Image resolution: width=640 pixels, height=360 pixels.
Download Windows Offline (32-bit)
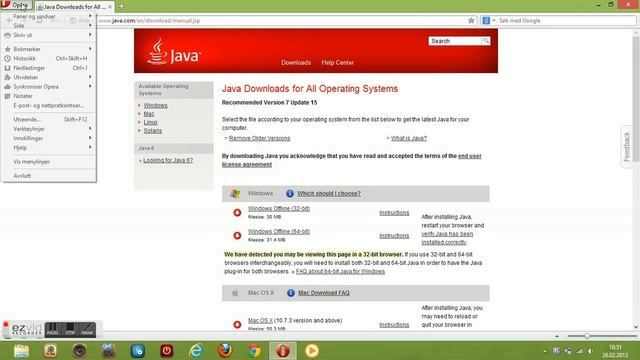[x=279, y=209]
